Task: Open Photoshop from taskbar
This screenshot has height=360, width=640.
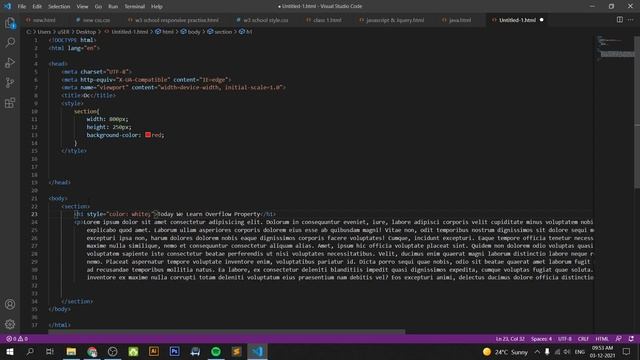Action: (175, 351)
